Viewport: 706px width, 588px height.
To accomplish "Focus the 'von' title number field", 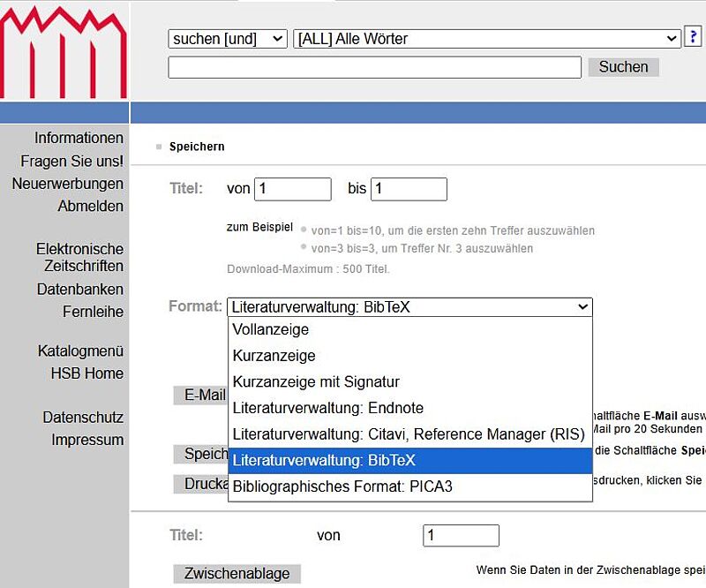I will tap(292, 189).
